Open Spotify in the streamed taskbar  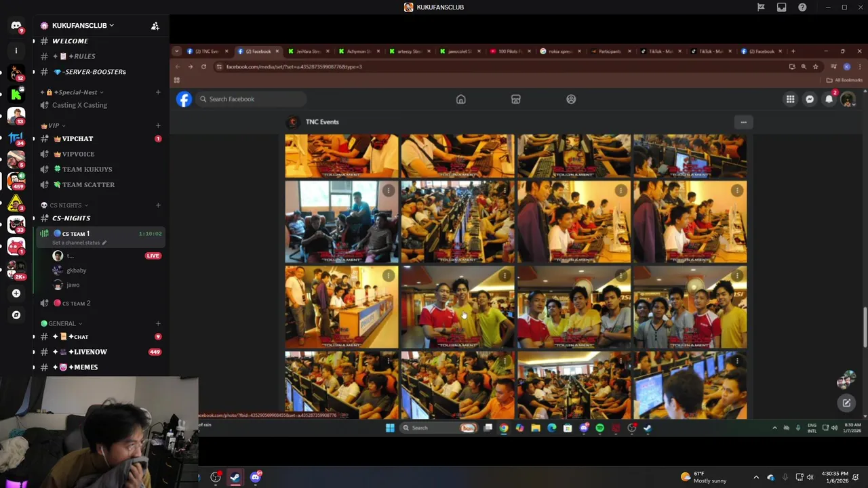click(599, 428)
